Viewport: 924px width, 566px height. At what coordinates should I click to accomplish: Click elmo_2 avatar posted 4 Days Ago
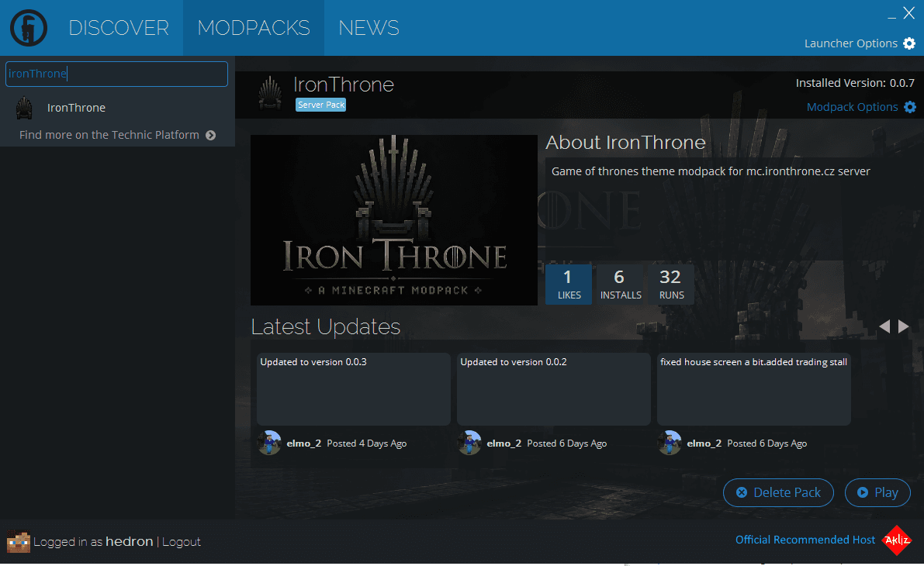pos(269,443)
